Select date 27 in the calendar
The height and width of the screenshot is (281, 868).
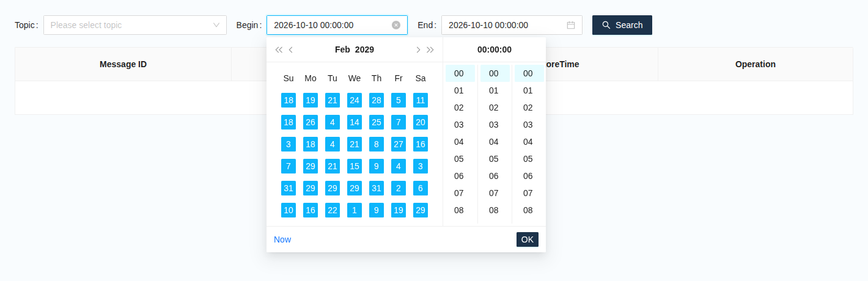399,144
